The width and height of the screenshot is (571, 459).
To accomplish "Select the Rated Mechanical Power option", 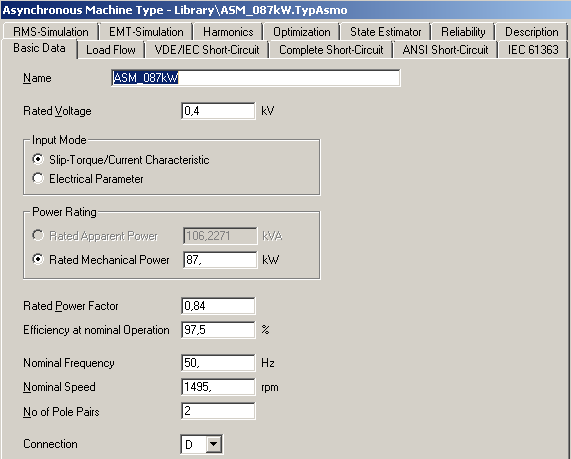I will tap(38, 259).
